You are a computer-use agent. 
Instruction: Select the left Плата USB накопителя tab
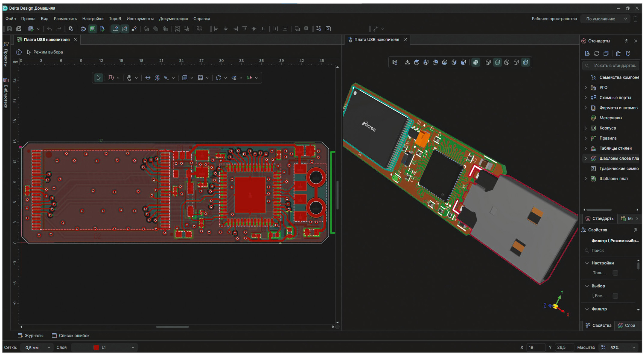point(47,40)
